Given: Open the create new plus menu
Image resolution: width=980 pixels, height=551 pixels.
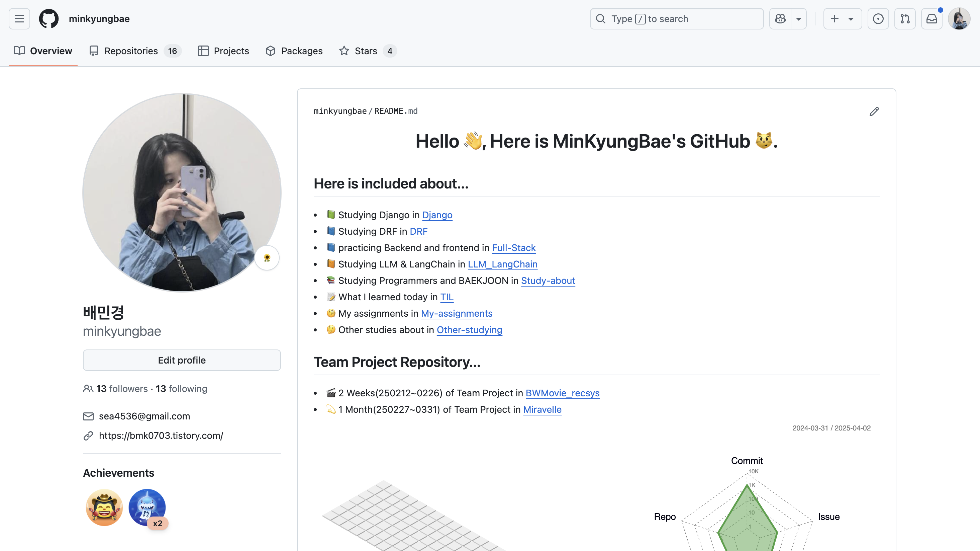Looking at the screenshot, I should [x=843, y=19].
